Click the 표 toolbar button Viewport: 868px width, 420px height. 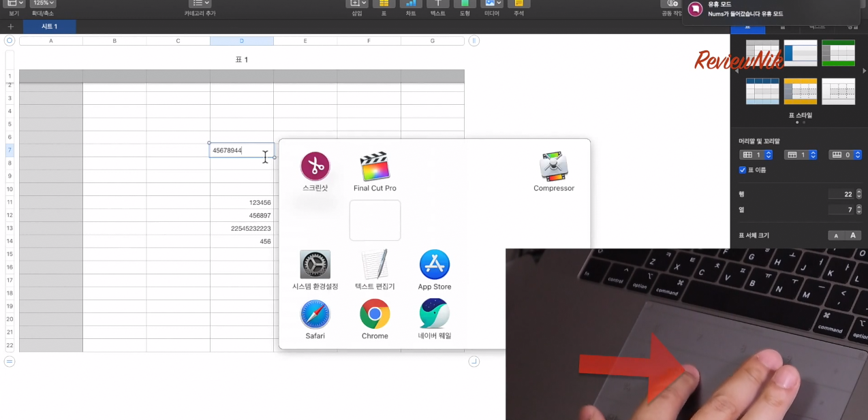384,4
